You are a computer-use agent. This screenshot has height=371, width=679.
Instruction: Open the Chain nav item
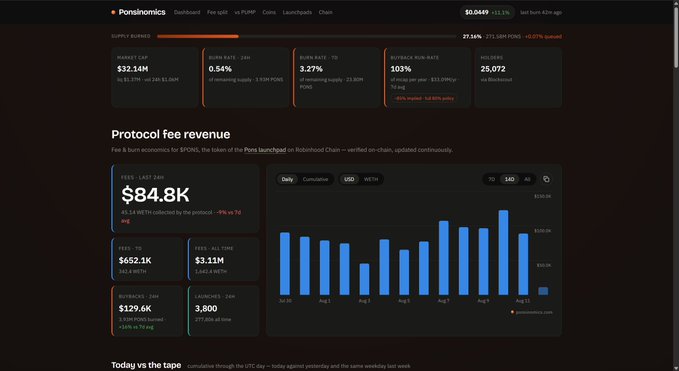tap(326, 13)
